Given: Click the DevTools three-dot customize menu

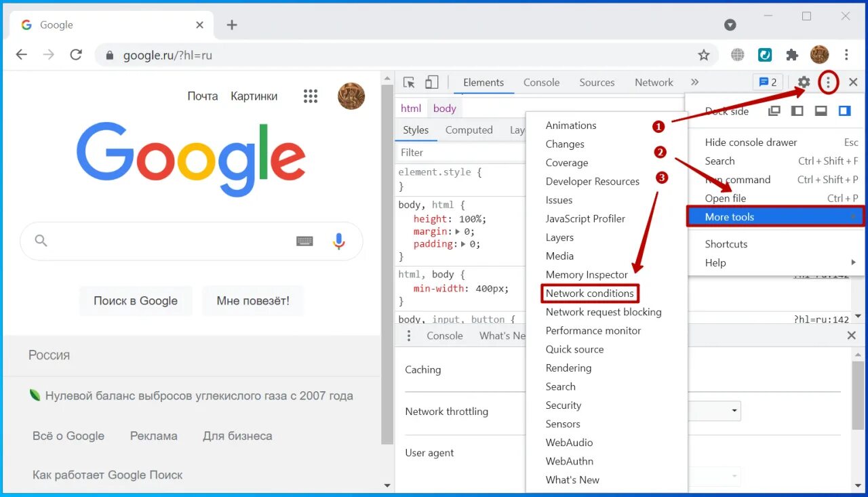Looking at the screenshot, I should point(828,83).
